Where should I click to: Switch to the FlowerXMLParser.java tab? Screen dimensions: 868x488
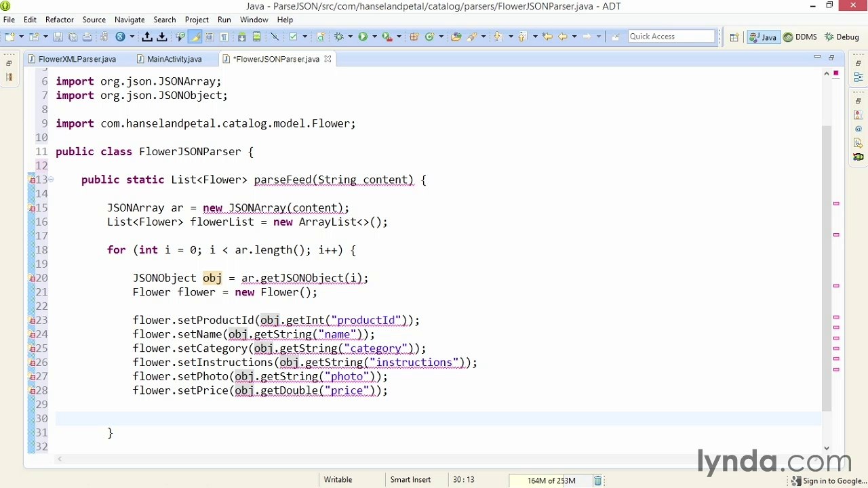click(x=72, y=59)
